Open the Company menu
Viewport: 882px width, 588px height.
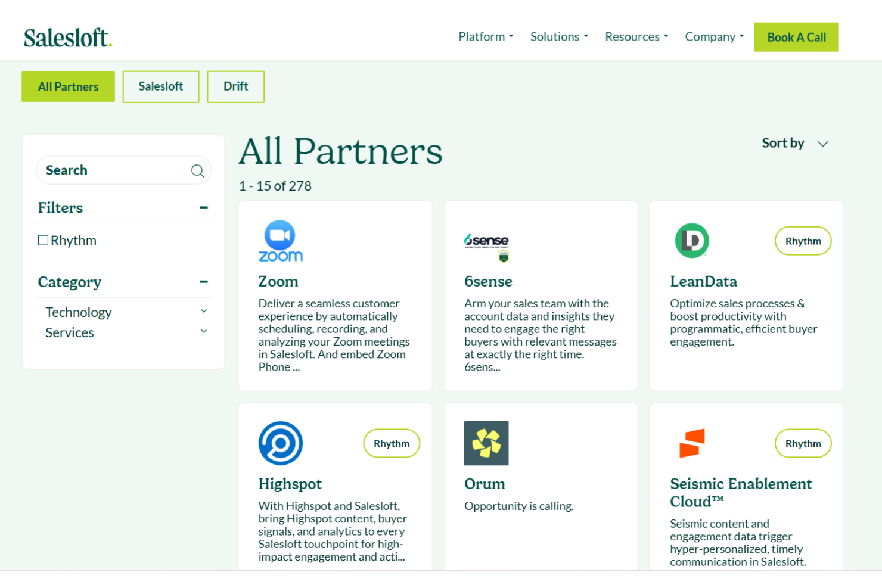[x=715, y=37]
